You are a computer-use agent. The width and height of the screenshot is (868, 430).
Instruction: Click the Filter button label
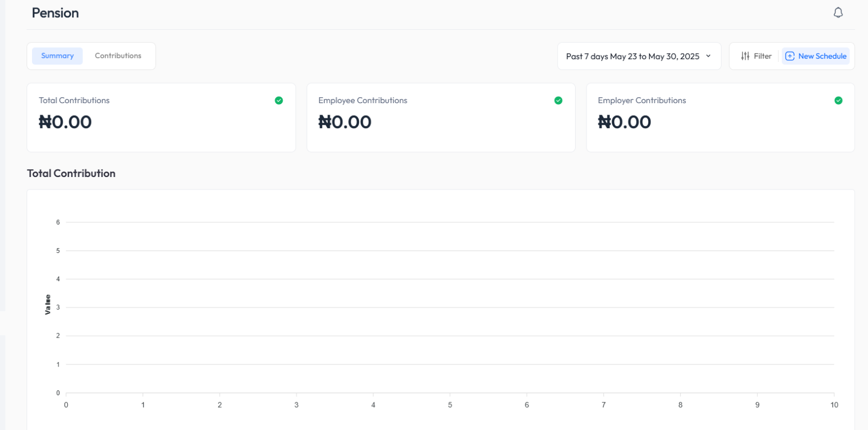point(762,56)
